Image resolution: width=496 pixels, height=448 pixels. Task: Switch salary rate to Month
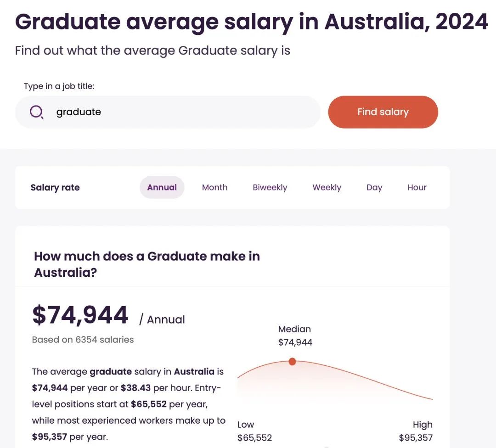click(x=214, y=187)
